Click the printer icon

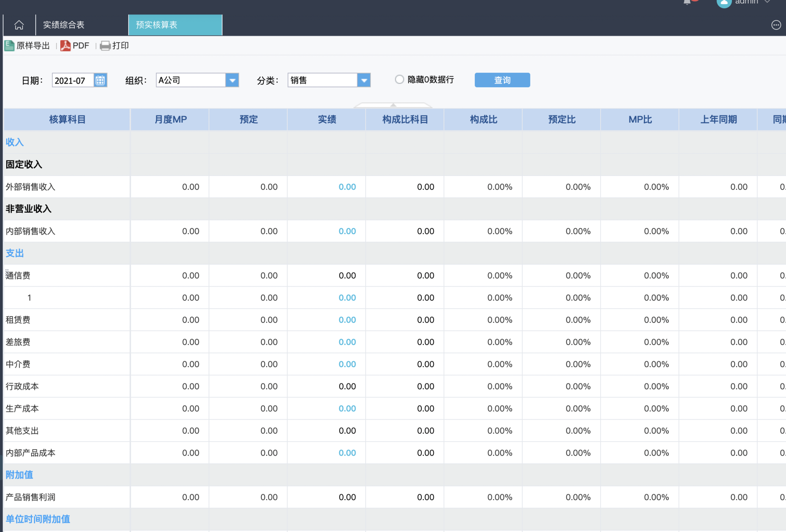(x=105, y=46)
